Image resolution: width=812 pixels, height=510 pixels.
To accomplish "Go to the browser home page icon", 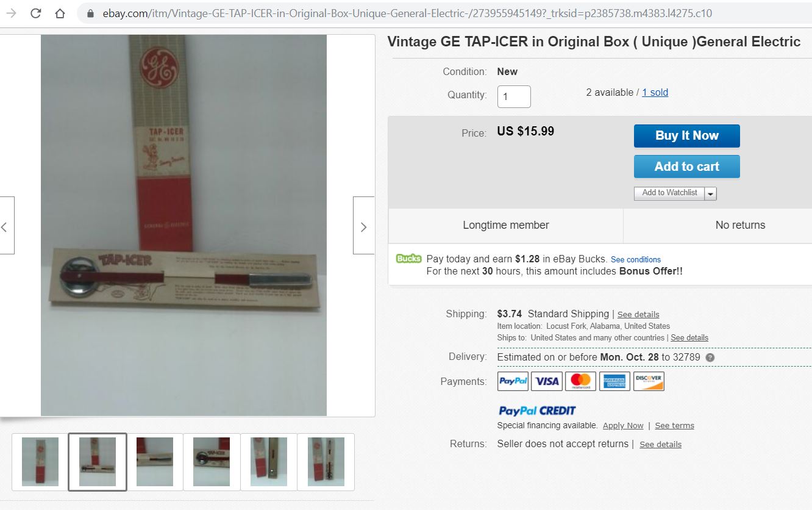I will (x=60, y=13).
